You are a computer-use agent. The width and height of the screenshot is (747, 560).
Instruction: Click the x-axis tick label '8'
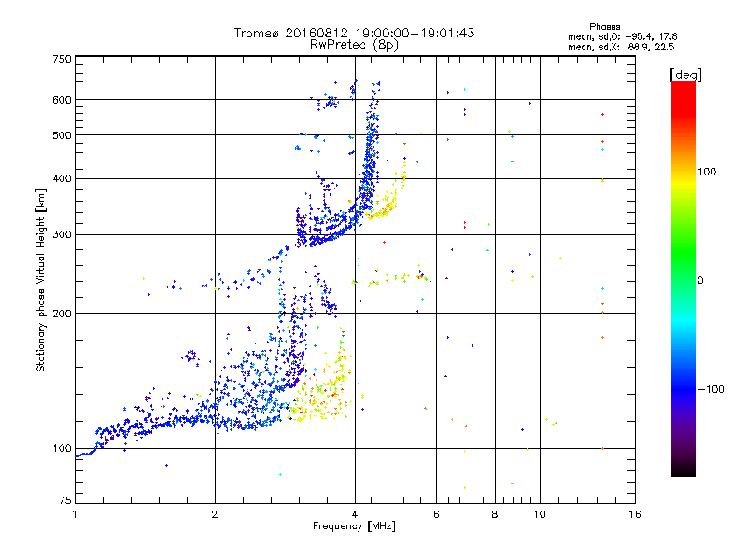[x=495, y=514]
